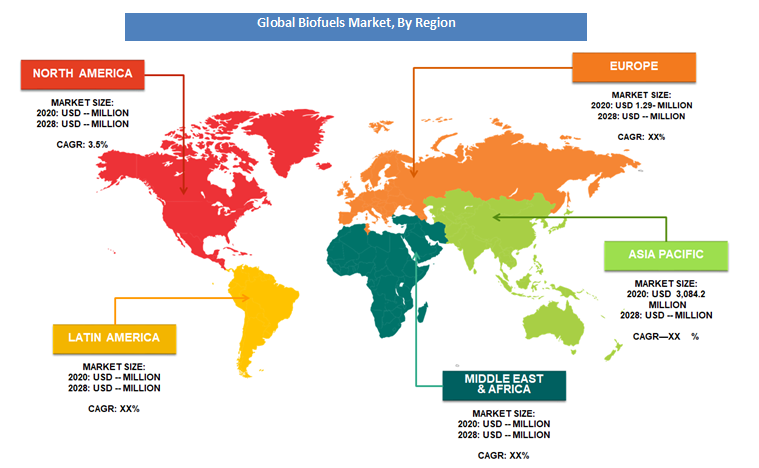Click '2028: USD -- MILLION' under Asia Pacific

point(666,316)
